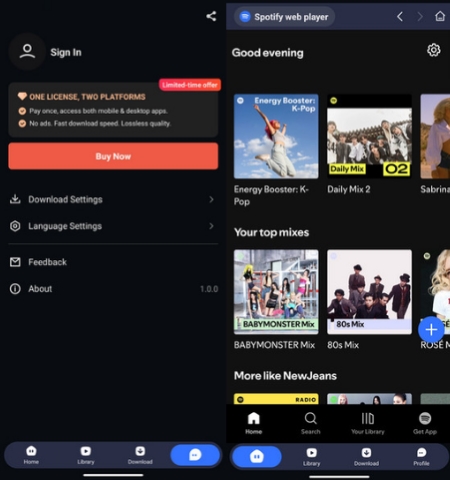Screen dimensions: 450x480
Task: Click the envelope icon beside Feedback
Action: click(x=15, y=262)
